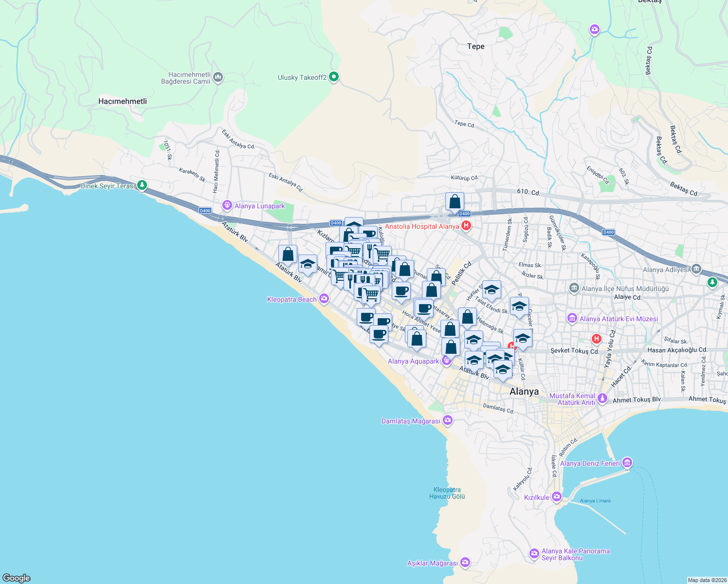Click the Map data ©2026 attribution
Viewport: 728px width, 584px height.
[707, 580]
